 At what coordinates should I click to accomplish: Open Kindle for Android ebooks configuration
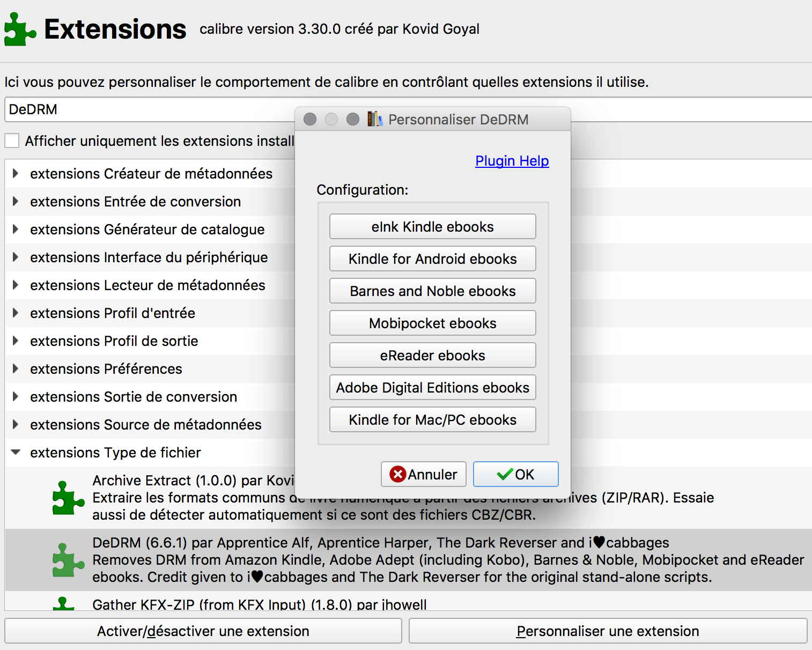click(432, 258)
